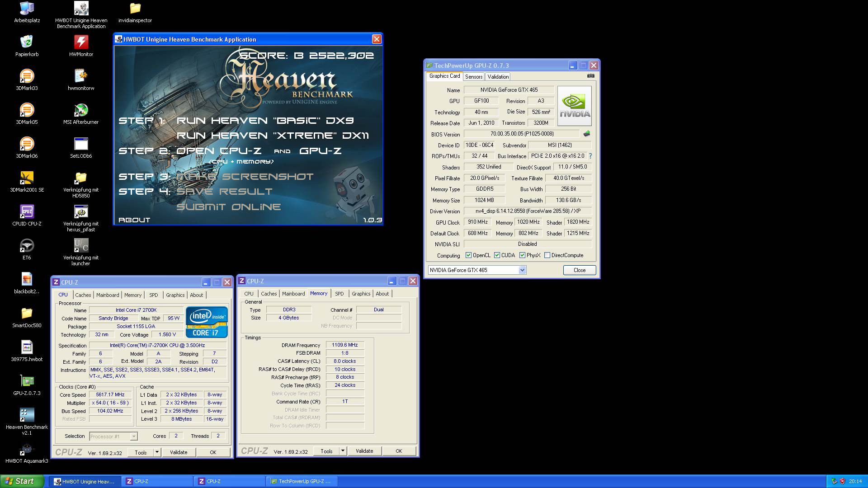This screenshot has width=868, height=488.
Task: Open HWBOT Unigine Heaven Benchmark Application shortcut
Action: pos(81,15)
